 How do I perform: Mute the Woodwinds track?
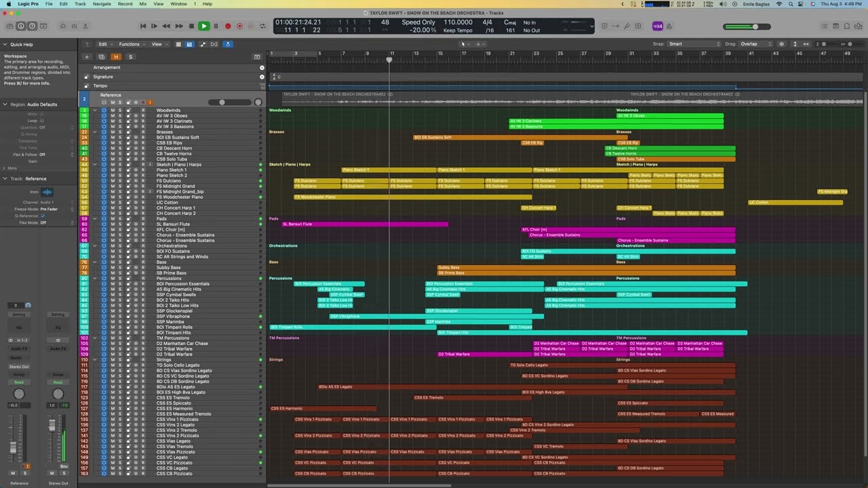tap(113, 110)
